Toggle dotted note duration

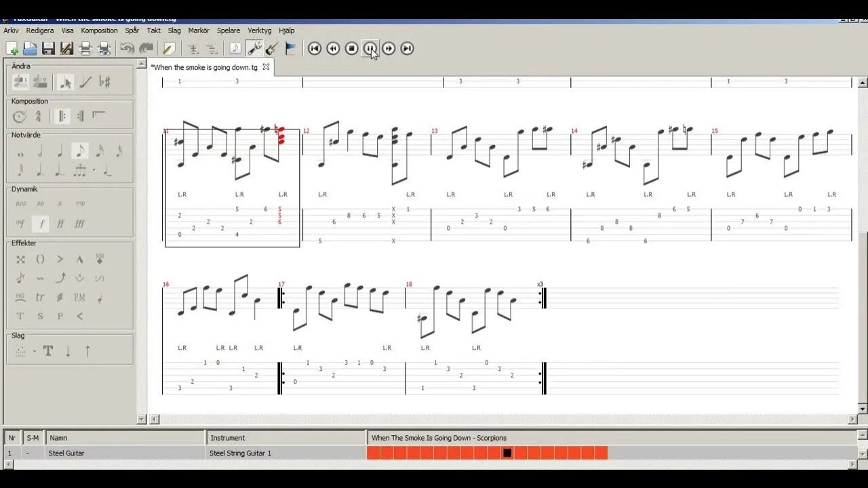(x=40, y=171)
